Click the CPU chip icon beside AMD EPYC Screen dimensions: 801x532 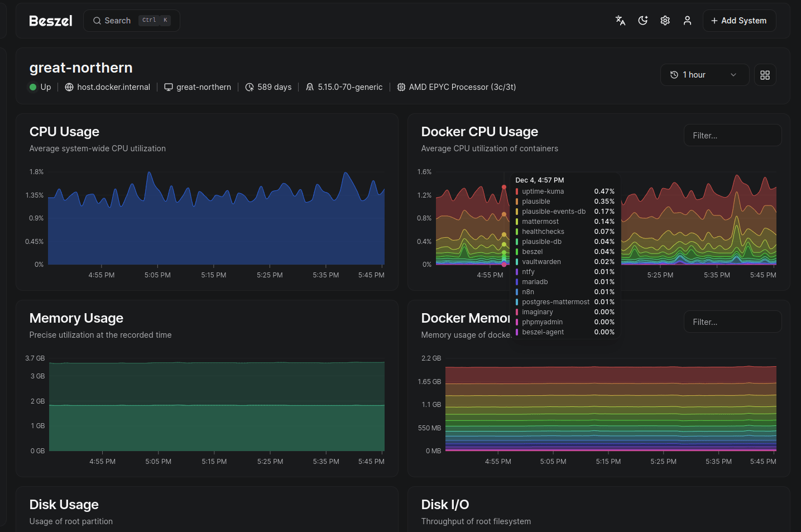pos(401,87)
